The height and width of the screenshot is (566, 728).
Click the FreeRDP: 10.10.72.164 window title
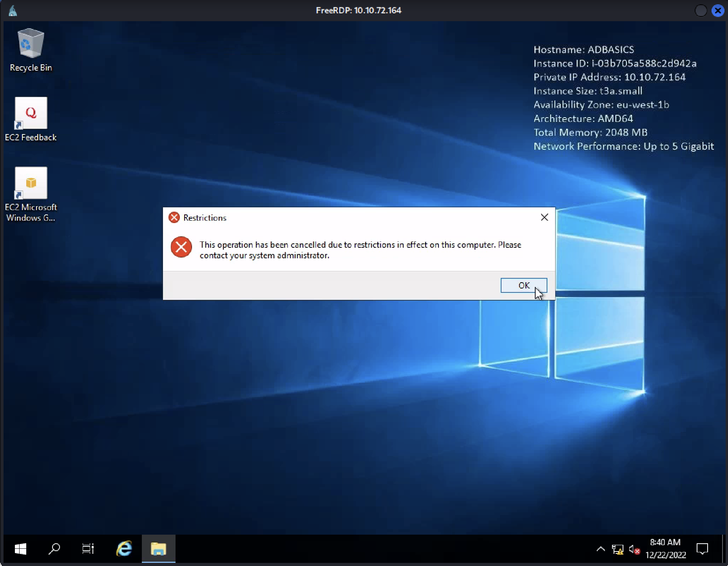(x=359, y=11)
